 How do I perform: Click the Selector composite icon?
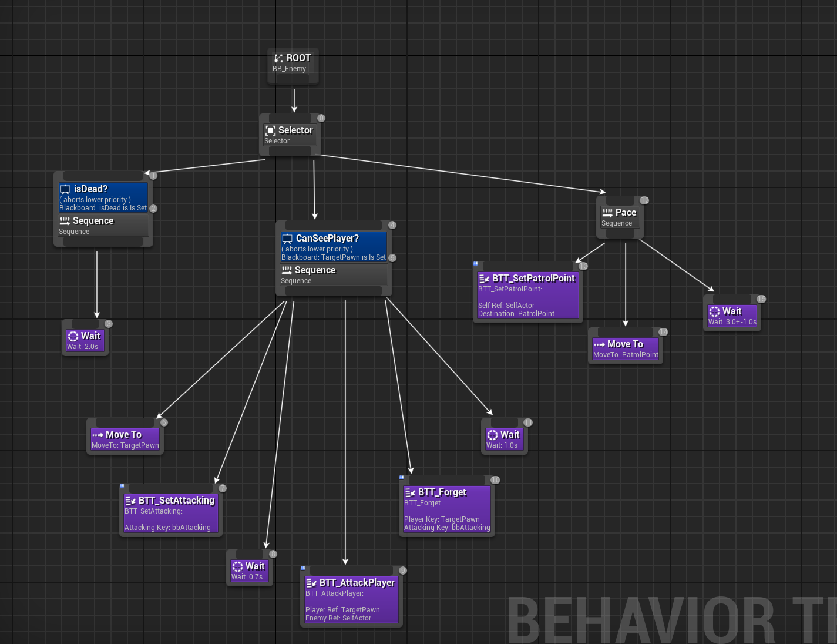coord(270,130)
